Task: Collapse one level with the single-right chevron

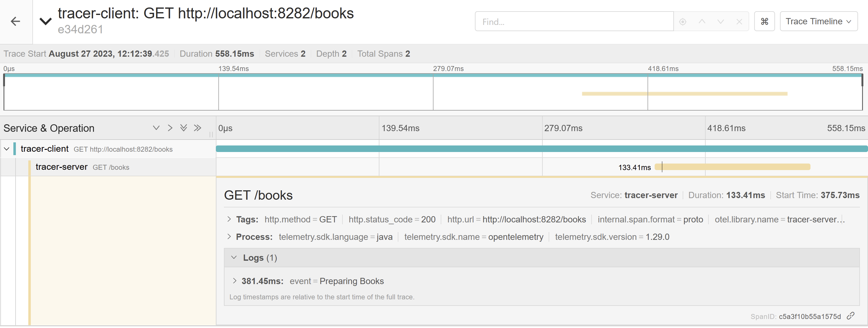Action: [170, 128]
